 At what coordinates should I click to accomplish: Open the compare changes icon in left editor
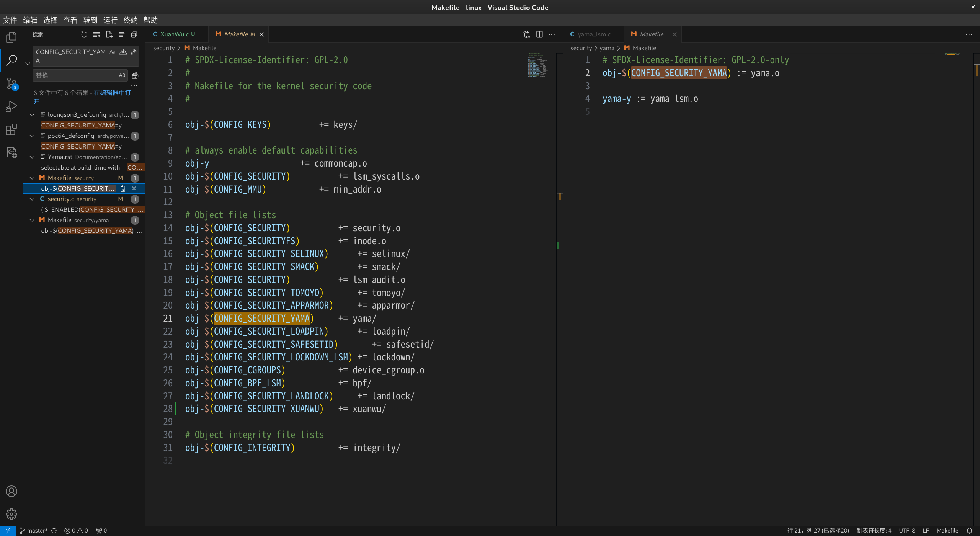click(x=527, y=34)
